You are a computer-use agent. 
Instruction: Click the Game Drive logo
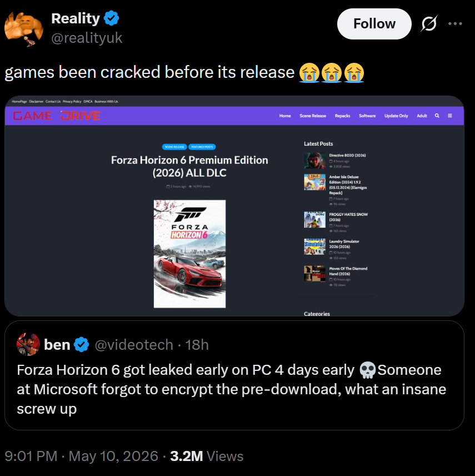[57, 116]
